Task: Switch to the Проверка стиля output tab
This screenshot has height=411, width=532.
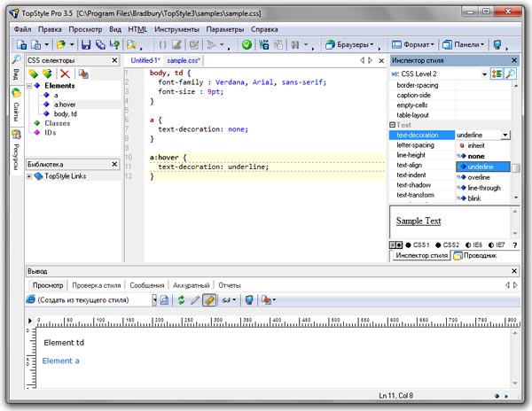Action: (97, 285)
